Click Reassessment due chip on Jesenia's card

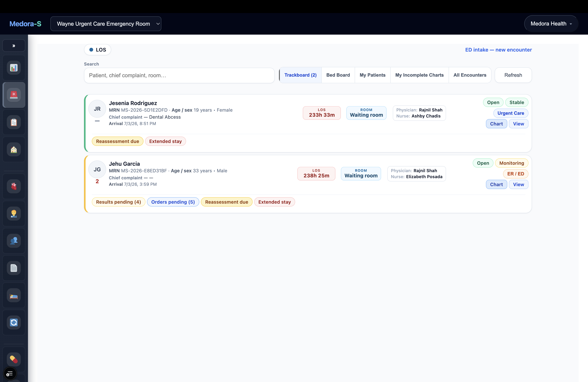pyautogui.click(x=118, y=141)
